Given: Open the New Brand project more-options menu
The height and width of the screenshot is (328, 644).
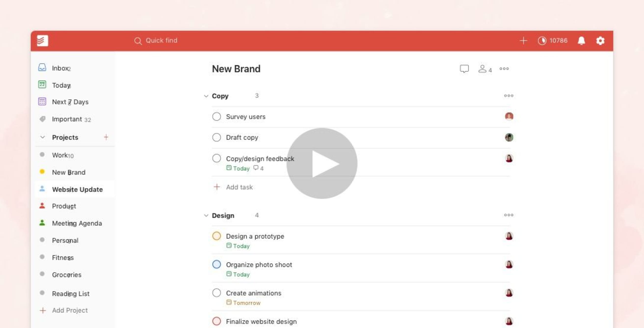Looking at the screenshot, I should [504, 68].
